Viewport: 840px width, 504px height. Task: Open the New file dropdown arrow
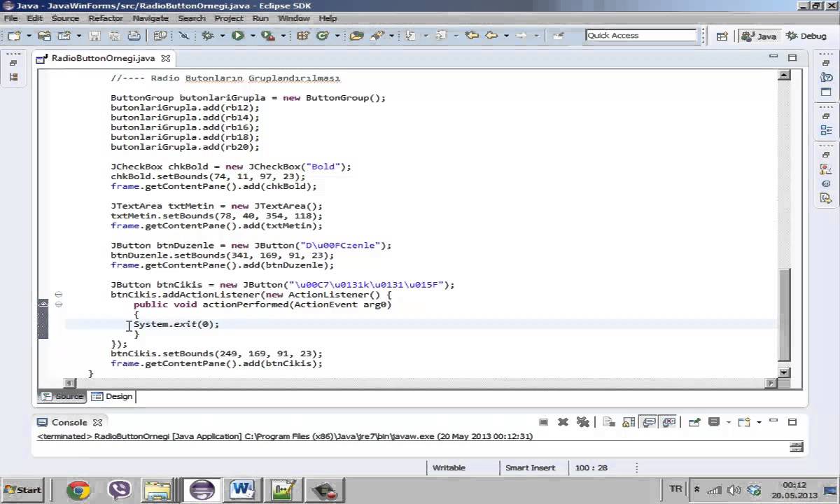pos(28,35)
